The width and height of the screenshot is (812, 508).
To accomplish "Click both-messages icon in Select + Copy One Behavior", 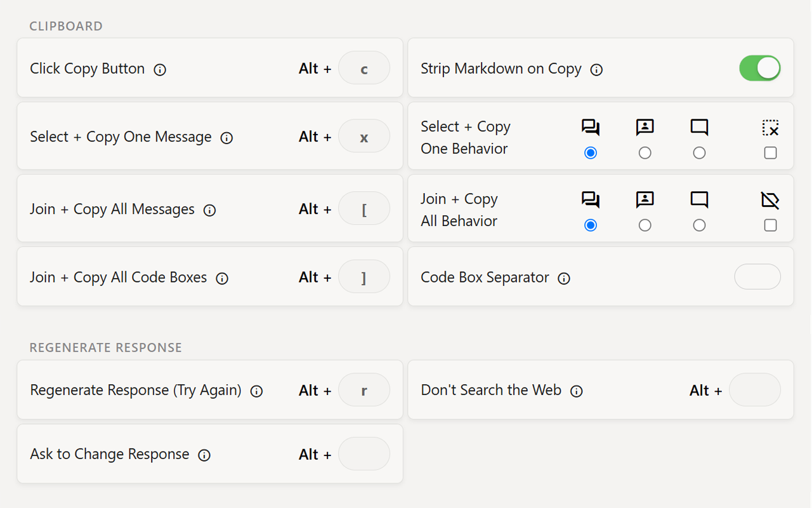I will pos(591,128).
